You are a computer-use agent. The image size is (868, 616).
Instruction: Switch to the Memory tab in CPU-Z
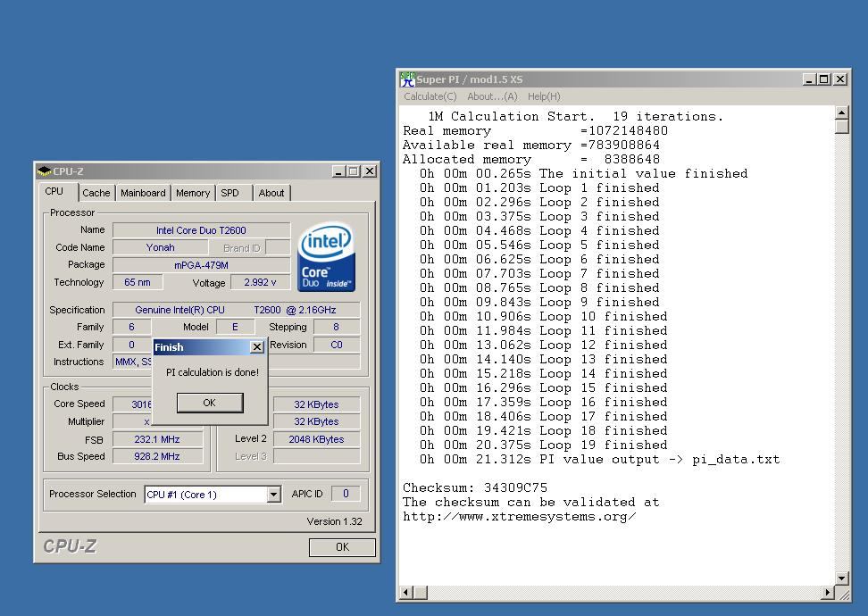pos(193,193)
